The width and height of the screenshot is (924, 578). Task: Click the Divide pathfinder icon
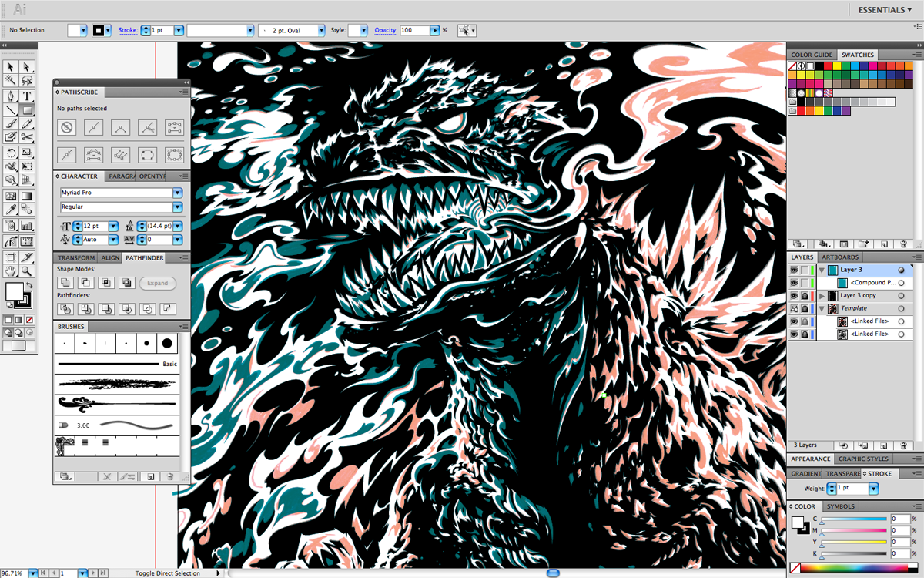pos(65,309)
